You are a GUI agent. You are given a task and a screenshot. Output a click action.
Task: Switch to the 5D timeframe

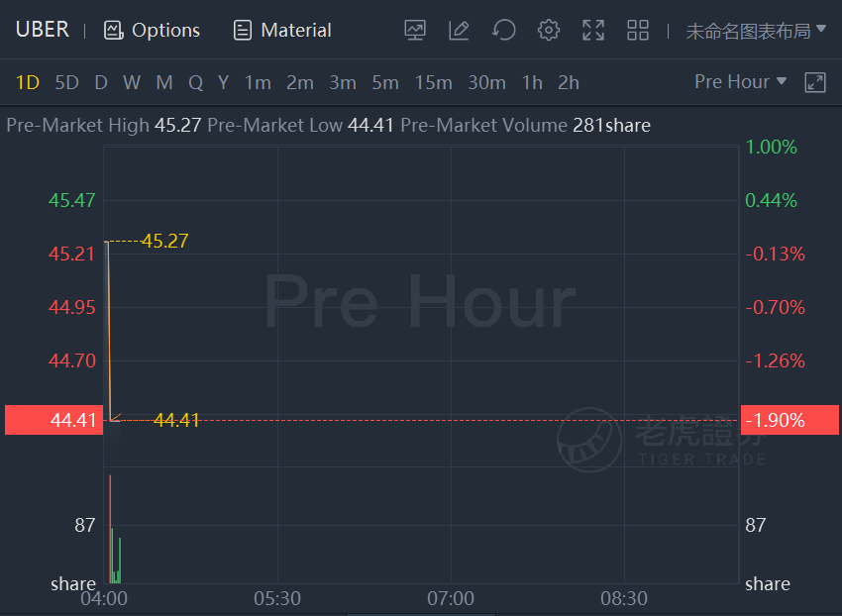(67, 83)
